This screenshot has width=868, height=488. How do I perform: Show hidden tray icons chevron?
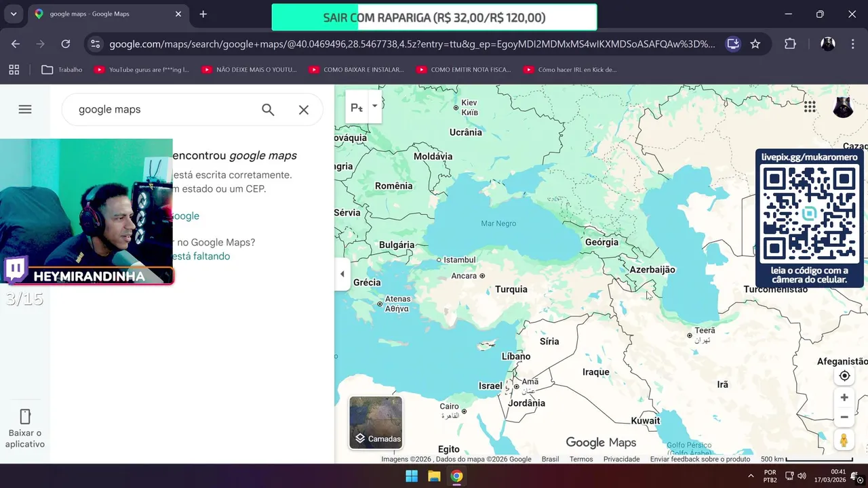click(751, 476)
